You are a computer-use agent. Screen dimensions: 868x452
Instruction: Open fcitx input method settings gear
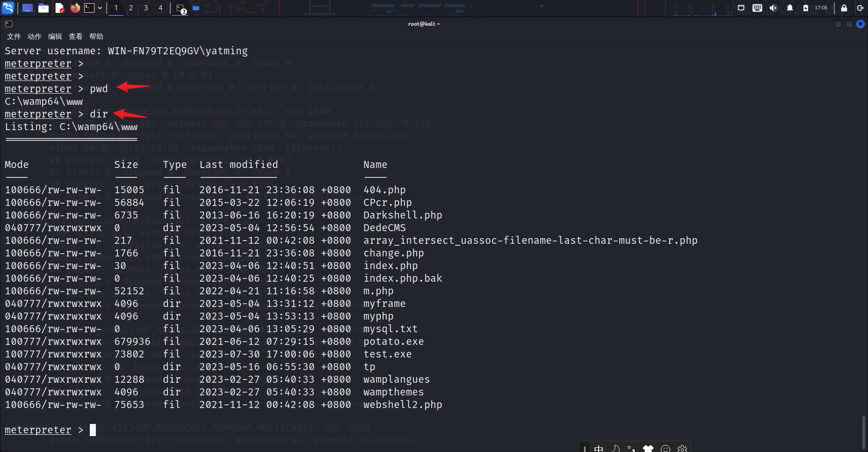[682, 448]
